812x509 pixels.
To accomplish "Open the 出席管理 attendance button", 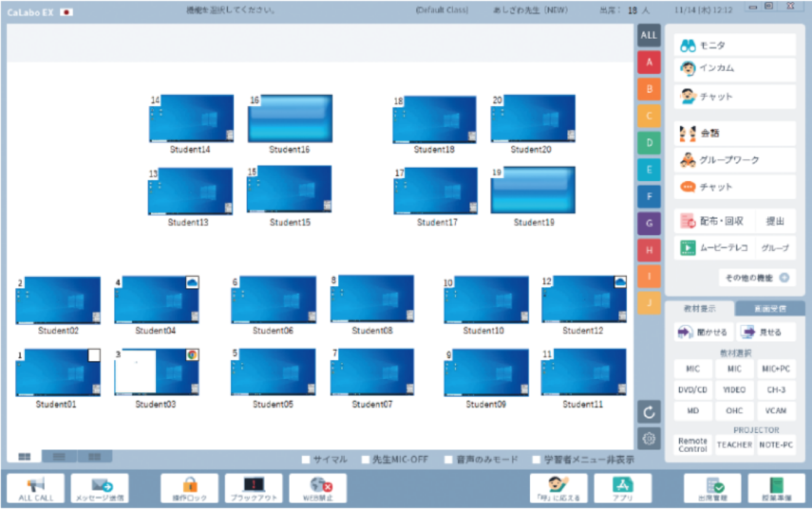I will pos(712,488).
